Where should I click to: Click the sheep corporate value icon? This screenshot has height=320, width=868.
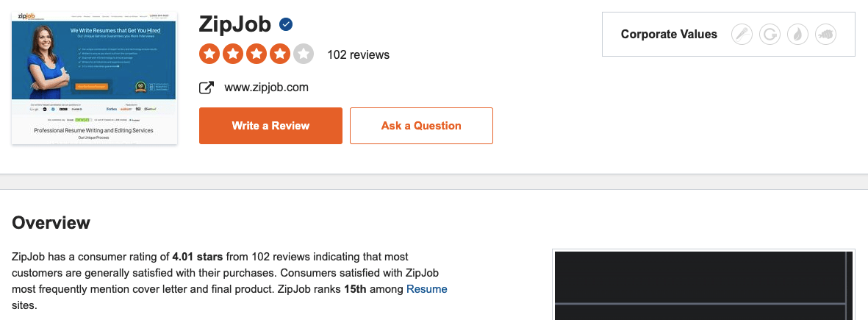[x=826, y=35]
